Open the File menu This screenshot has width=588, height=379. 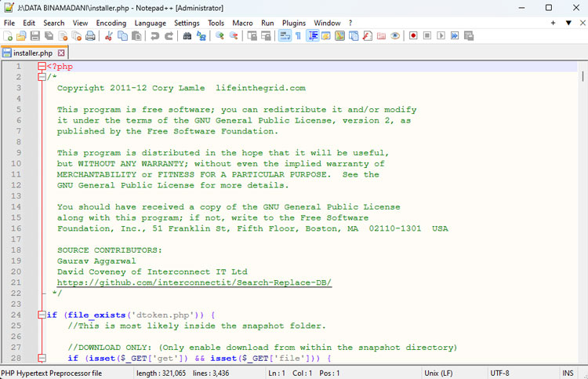point(9,23)
